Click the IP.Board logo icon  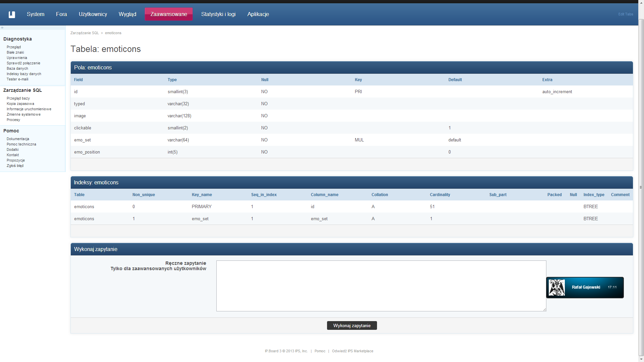(x=12, y=14)
